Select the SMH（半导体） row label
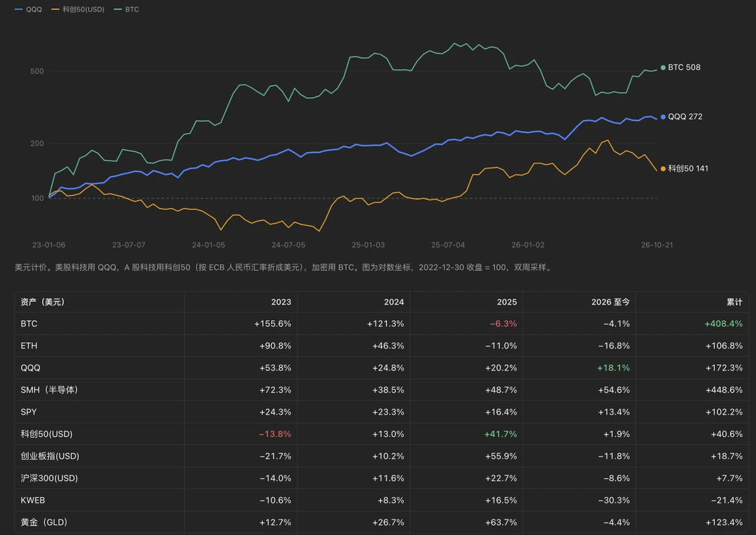 pyautogui.click(x=49, y=390)
